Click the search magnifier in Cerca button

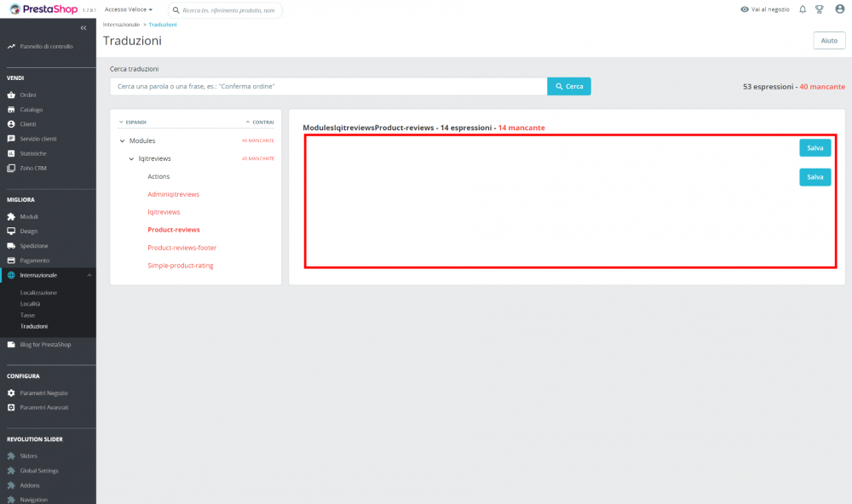tap(558, 86)
